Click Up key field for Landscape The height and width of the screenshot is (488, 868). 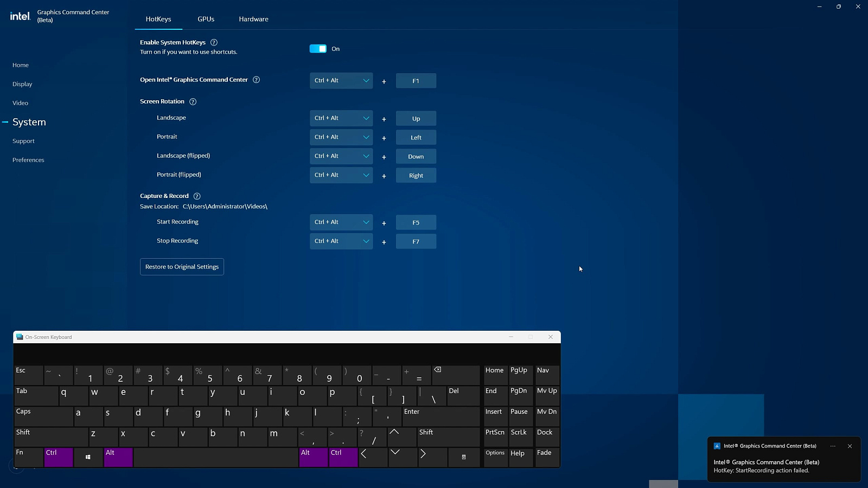click(x=416, y=119)
